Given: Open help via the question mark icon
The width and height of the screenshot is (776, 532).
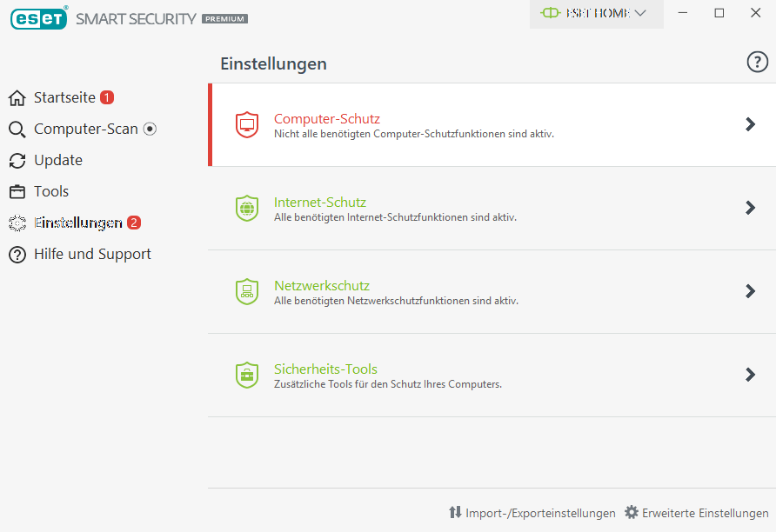Looking at the screenshot, I should (757, 63).
